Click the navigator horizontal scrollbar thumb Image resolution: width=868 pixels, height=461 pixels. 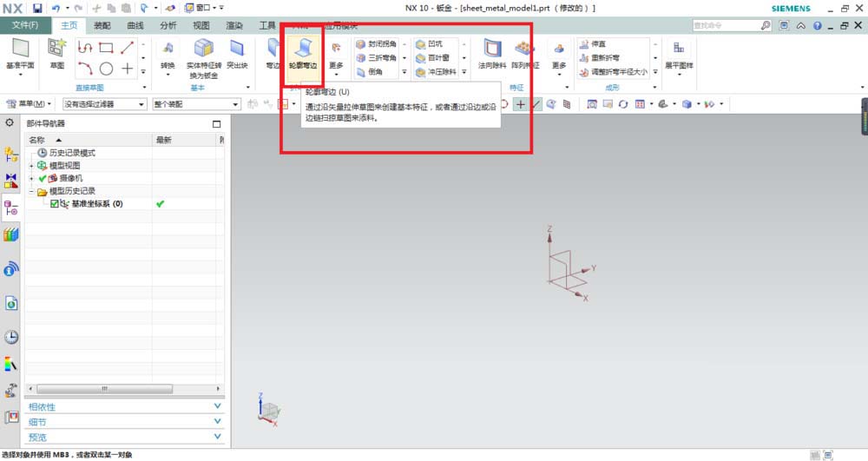click(105, 389)
